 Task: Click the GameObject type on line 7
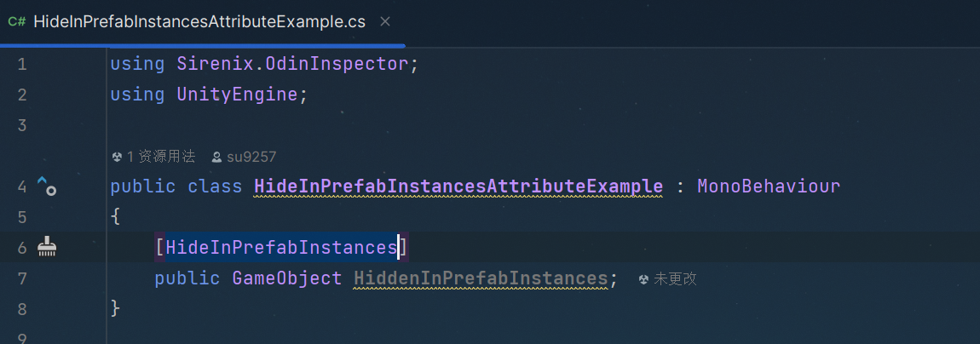pyautogui.click(x=287, y=278)
